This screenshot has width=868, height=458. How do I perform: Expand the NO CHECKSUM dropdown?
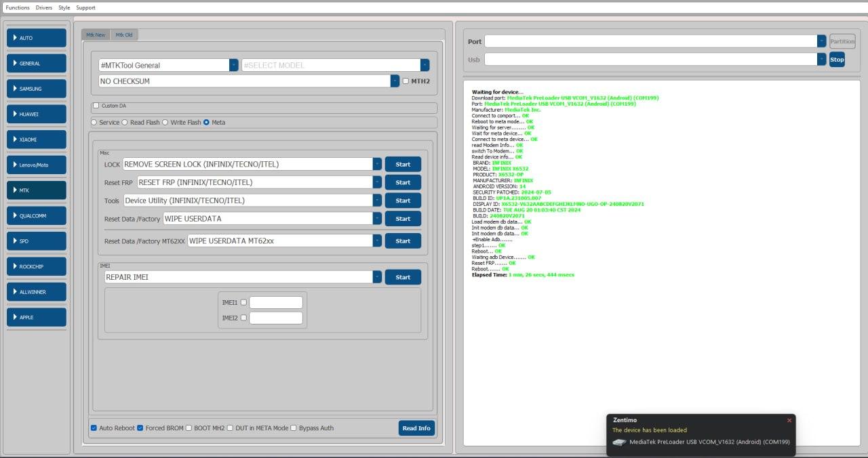tap(395, 81)
